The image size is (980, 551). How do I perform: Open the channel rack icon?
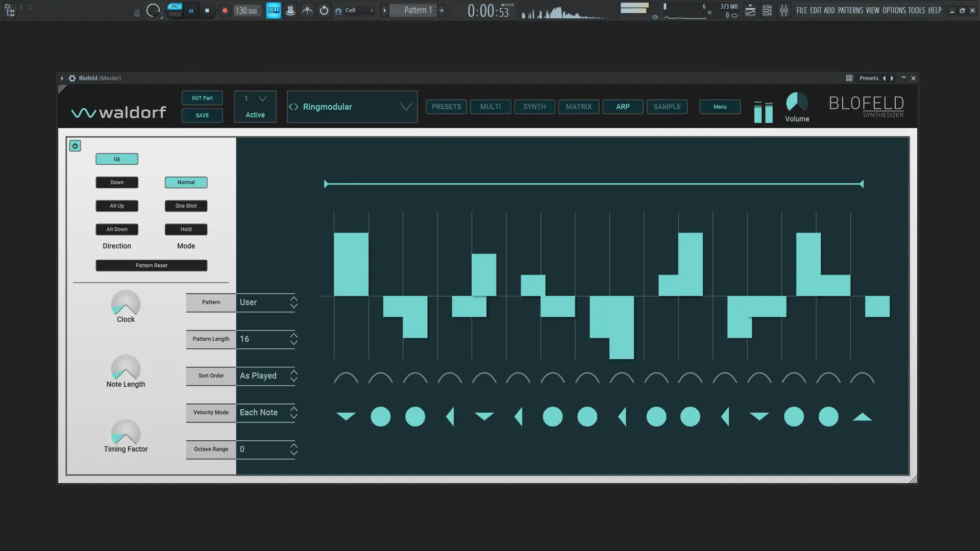(767, 10)
